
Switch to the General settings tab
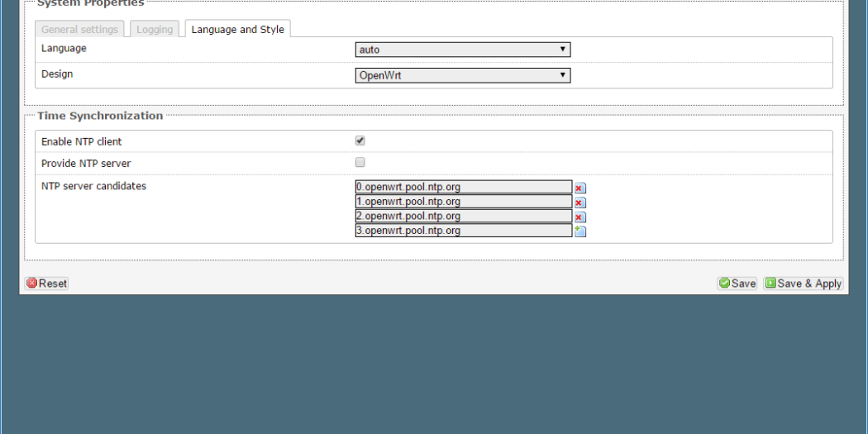tap(80, 30)
